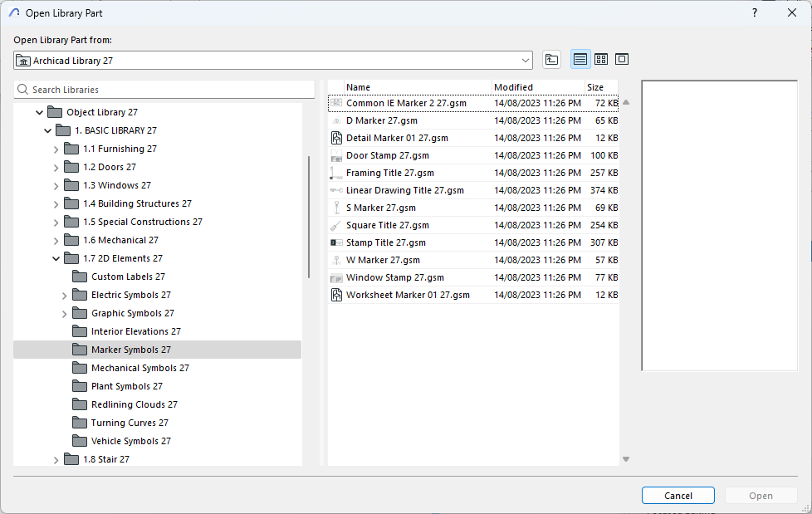Click the Window Stamp 27.gsm file icon
The width and height of the screenshot is (812, 514).
tap(336, 277)
